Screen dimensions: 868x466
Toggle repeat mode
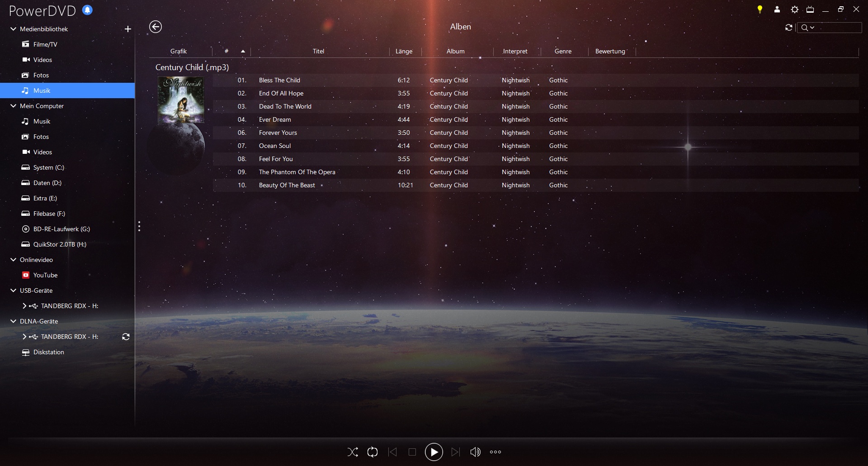[x=373, y=452]
